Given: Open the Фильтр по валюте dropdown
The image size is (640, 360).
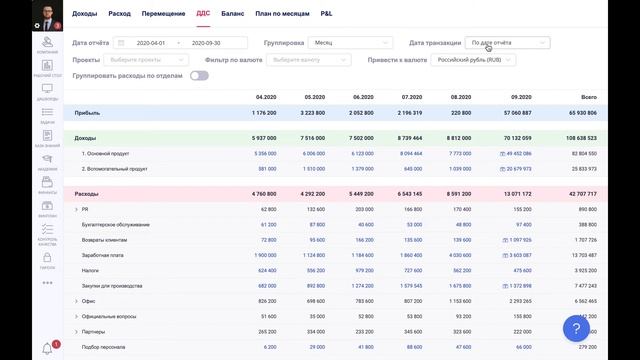Looking at the screenshot, I should coord(309,60).
